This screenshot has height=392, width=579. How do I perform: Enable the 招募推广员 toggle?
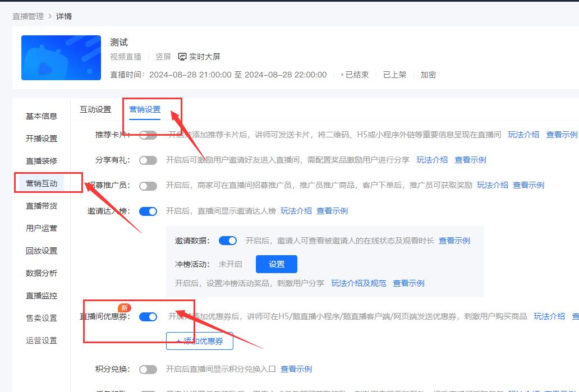(x=148, y=185)
